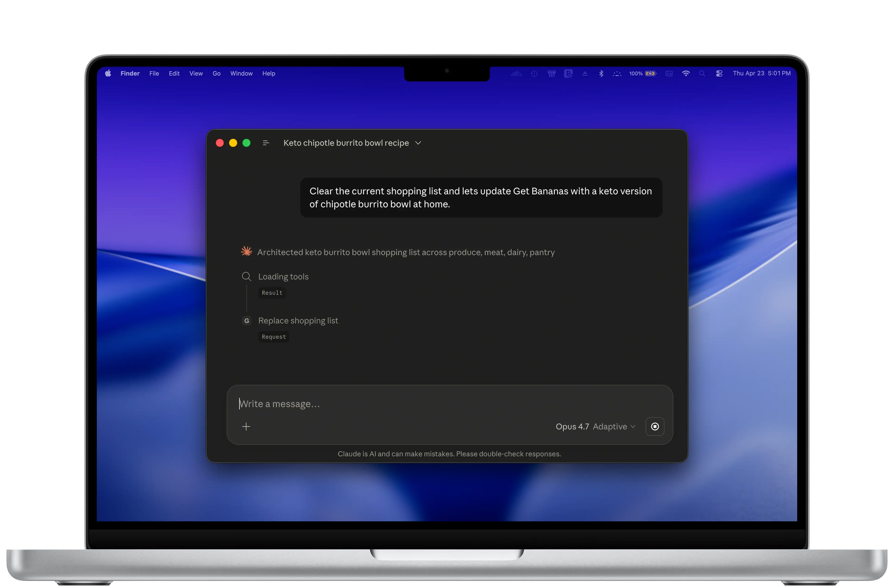Viewport: 894px width, 588px height.
Task: Open the Apple menu
Action: [108, 73]
